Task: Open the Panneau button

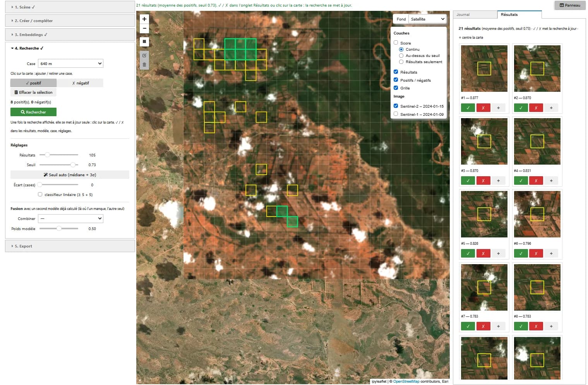Action: point(570,5)
